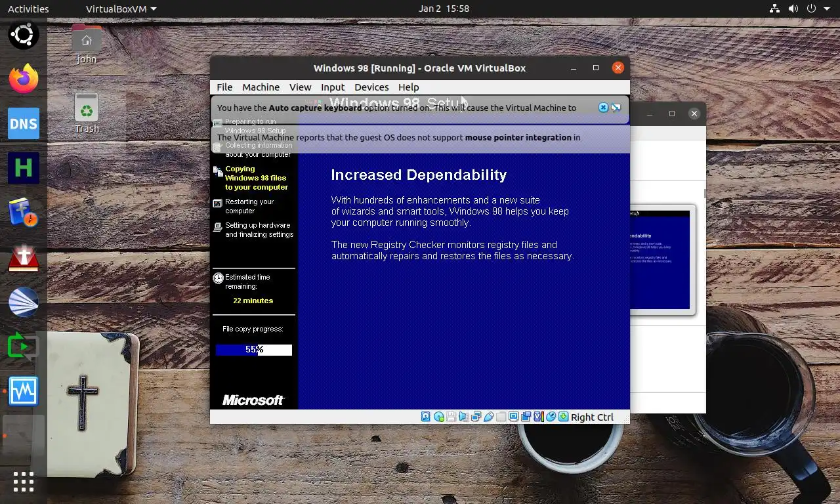840x504 pixels.
Task: Click the optical drive status icon
Action: (439, 417)
